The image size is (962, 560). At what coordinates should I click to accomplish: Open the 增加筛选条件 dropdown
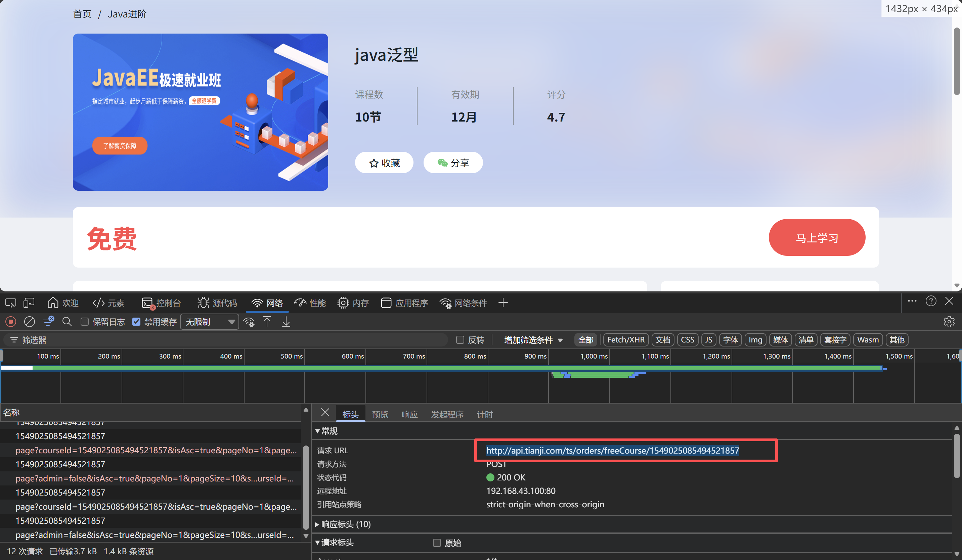[x=533, y=340]
